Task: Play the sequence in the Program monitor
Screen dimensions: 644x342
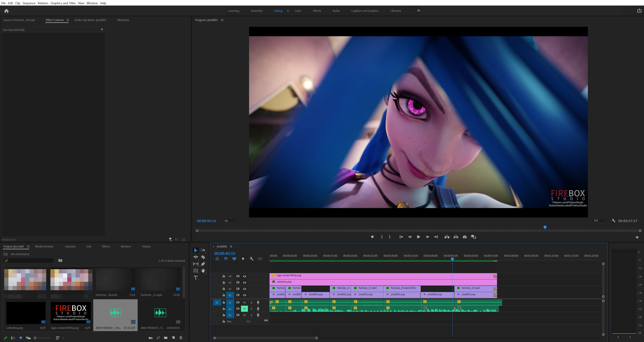Action: (x=418, y=237)
